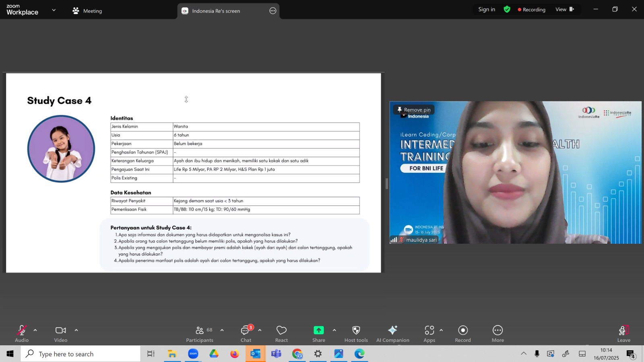This screenshot has height=362, width=644.
Task: Open the View menu
Action: click(565, 9)
